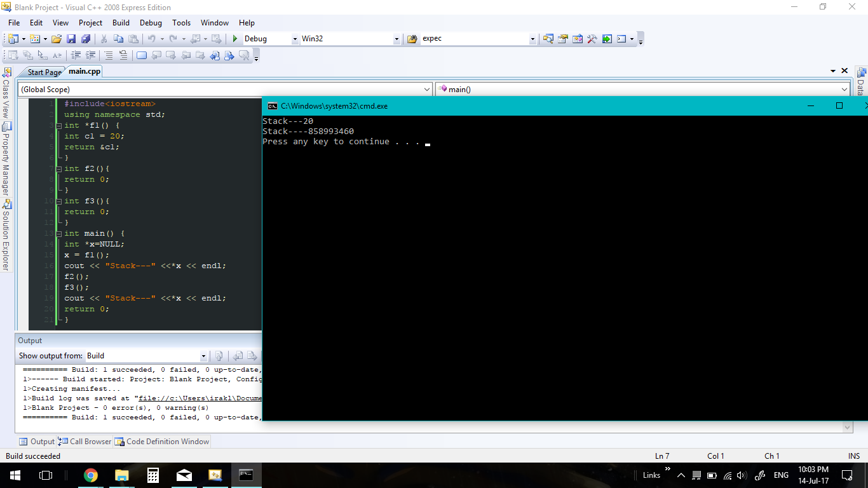Open the Build menu
Image resolution: width=868 pixels, height=488 pixels.
tap(121, 22)
